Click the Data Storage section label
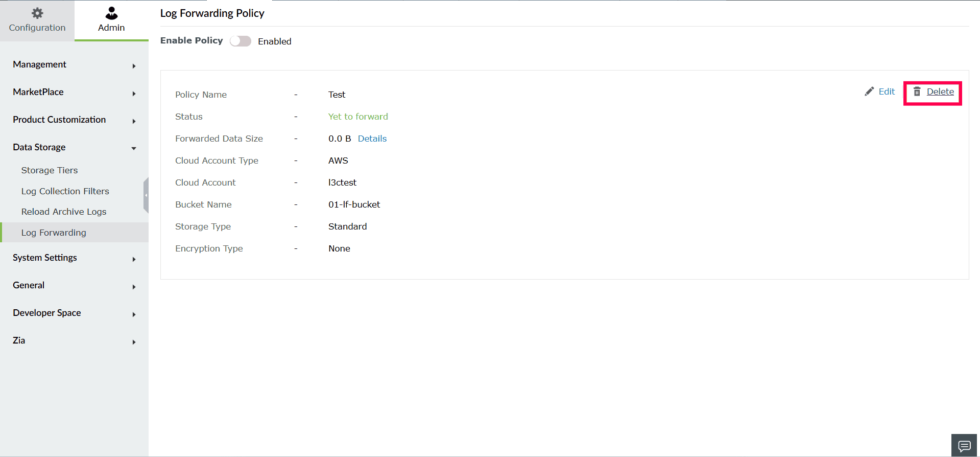Image resolution: width=980 pixels, height=457 pixels. tap(39, 147)
